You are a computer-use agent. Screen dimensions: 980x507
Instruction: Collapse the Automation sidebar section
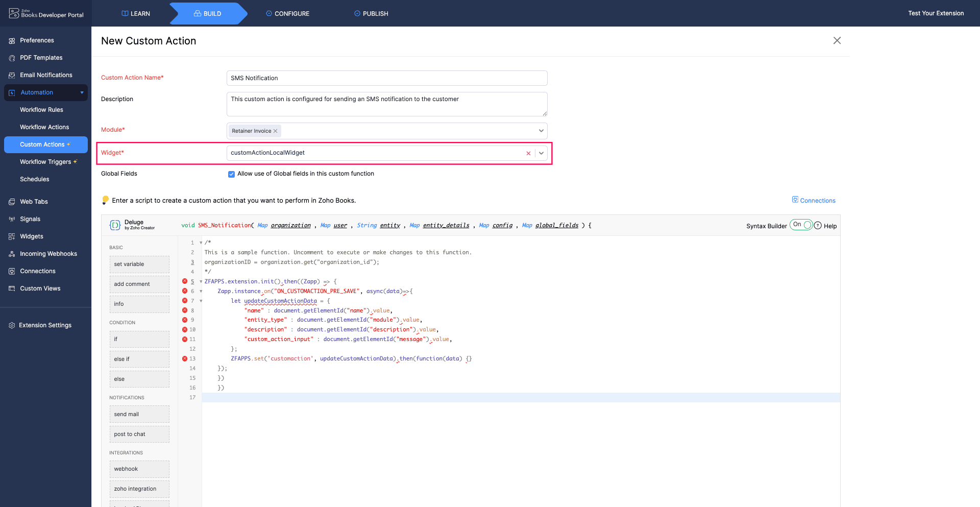[x=82, y=93]
